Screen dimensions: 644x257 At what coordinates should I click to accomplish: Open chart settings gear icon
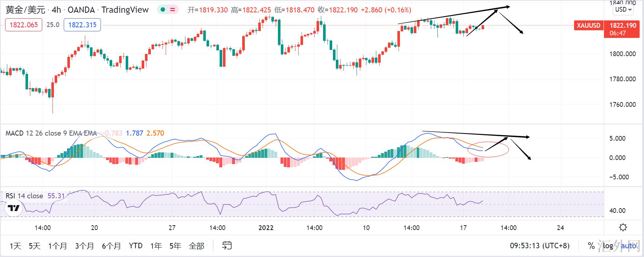[623, 227]
